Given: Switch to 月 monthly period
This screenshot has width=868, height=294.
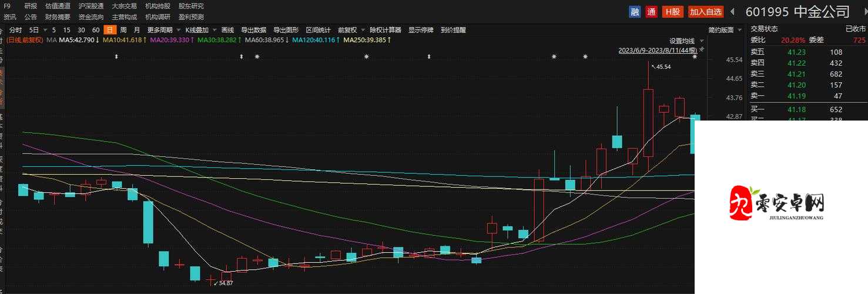Looking at the screenshot, I should [137, 30].
